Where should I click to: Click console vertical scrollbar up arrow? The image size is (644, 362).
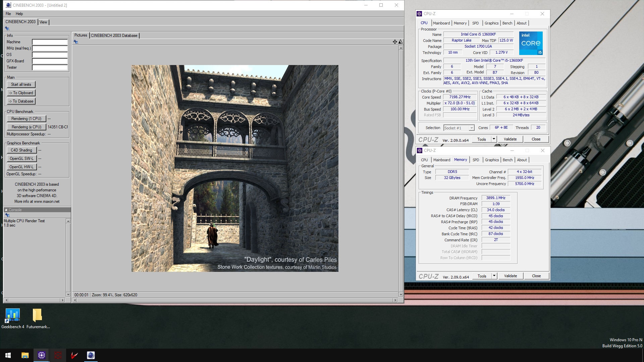point(68,221)
